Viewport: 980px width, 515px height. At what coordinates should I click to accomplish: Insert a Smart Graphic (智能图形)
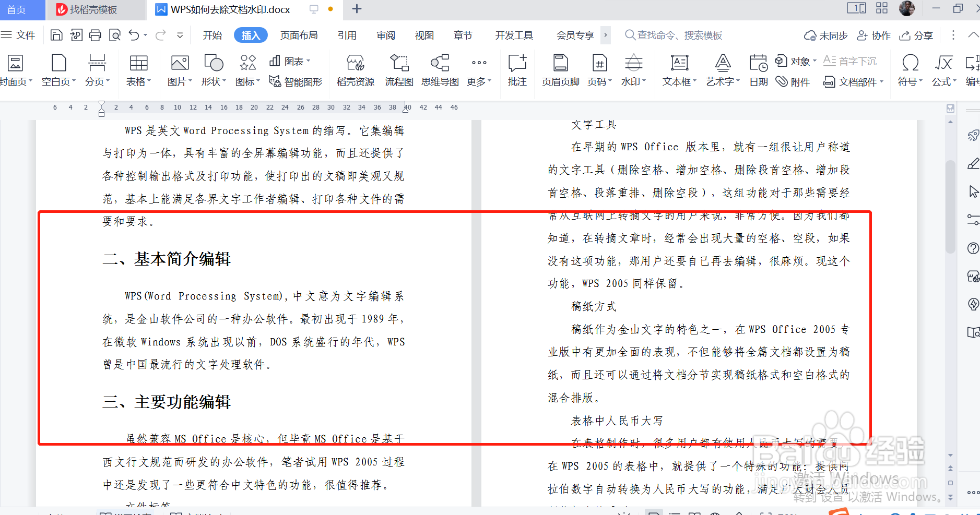(x=296, y=81)
